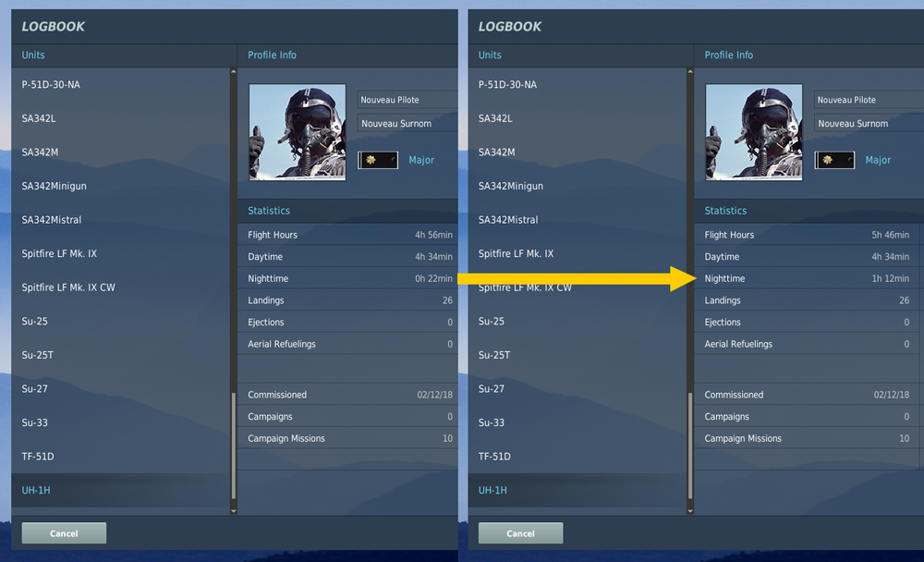Click Daytime row in left Logbook statistics

pyautogui.click(x=348, y=257)
